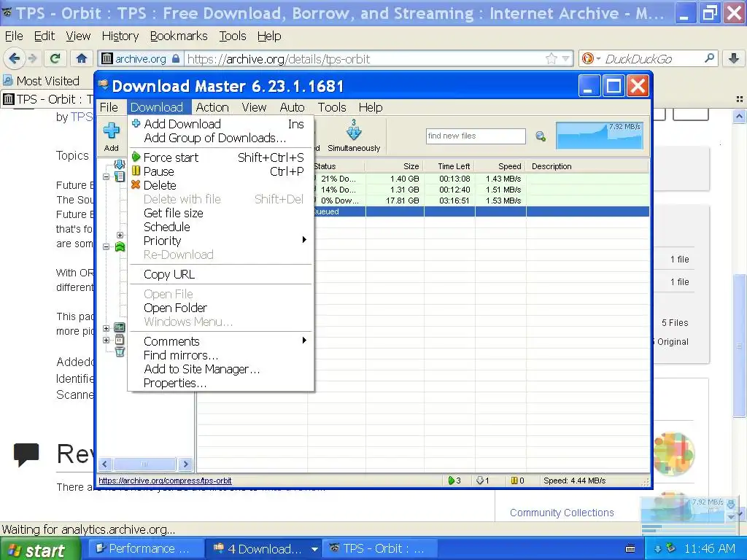Click the paused downloads counter in status bar
Viewport: 747px width, 560px height.
(x=517, y=481)
